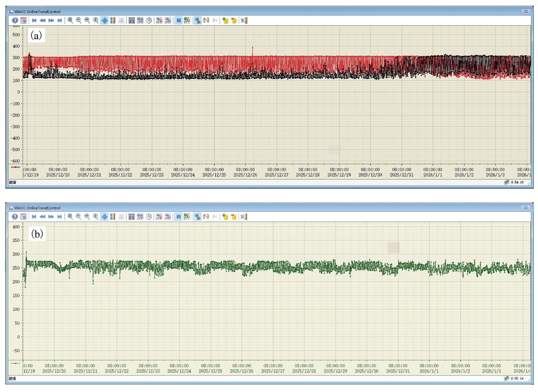Open Select Trends dialog in bottom window
The height and width of the screenshot is (392, 538).
[140, 217]
